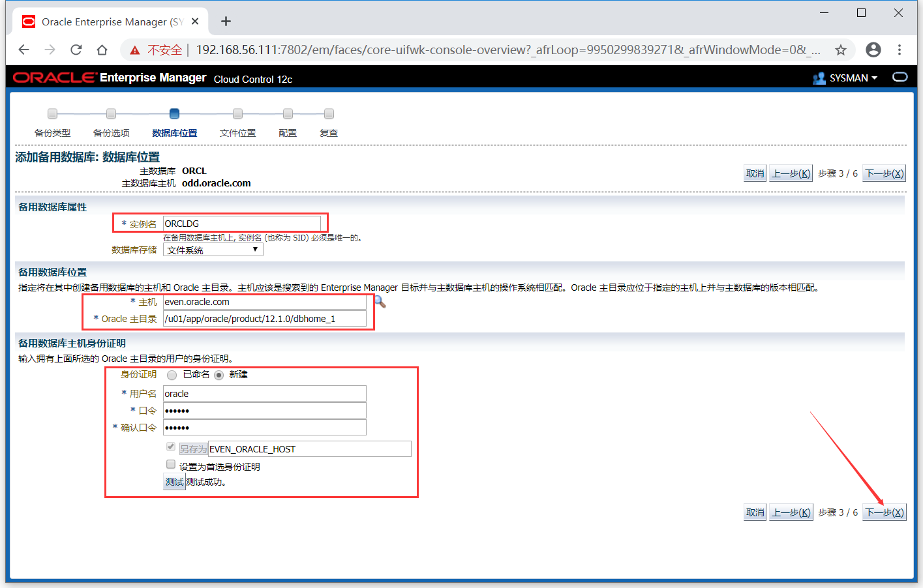Click the host search magnifier icon
Image resolution: width=923 pixels, height=588 pixels.
[380, 302]
